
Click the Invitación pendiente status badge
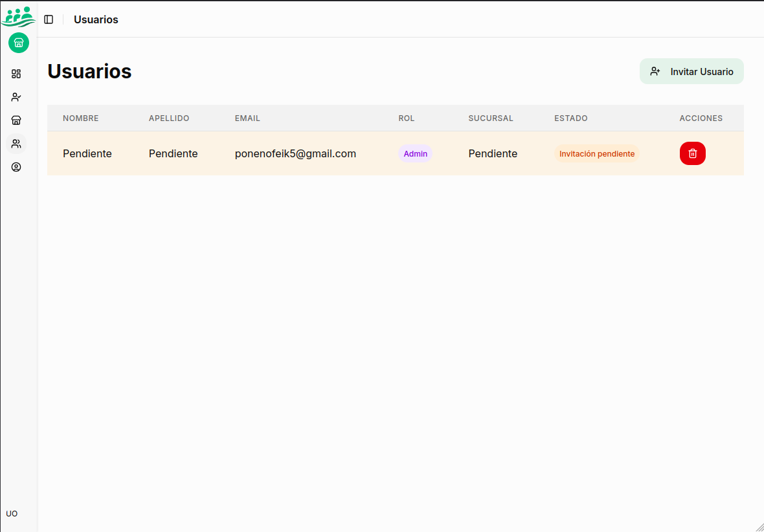point(596,153)
